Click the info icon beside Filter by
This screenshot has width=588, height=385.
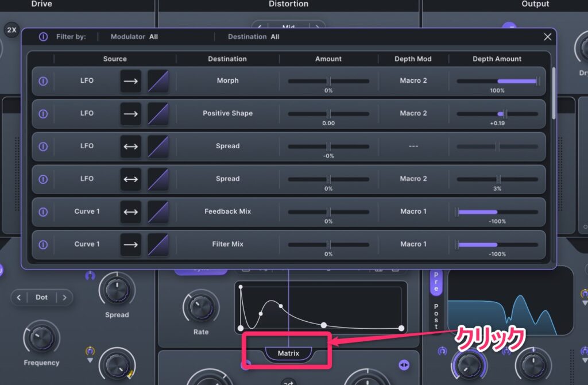pos(43,37)
